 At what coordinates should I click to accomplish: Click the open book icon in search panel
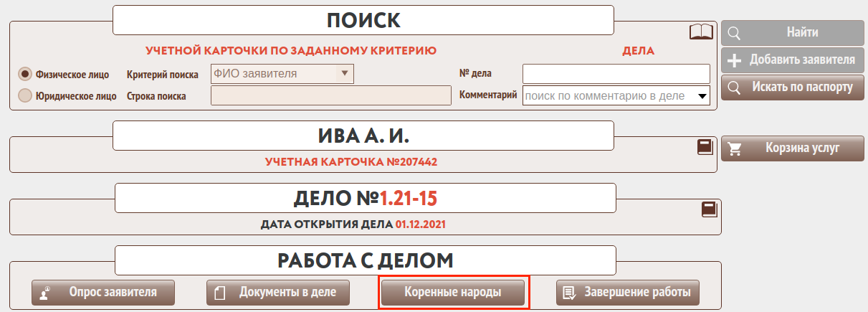(701, 32)
